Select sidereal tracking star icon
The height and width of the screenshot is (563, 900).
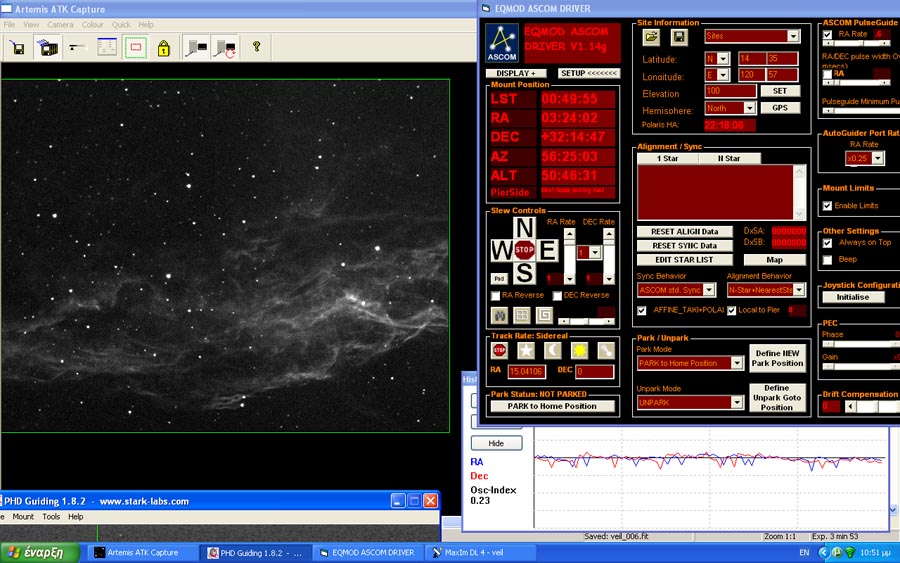[x=526, y=350]
